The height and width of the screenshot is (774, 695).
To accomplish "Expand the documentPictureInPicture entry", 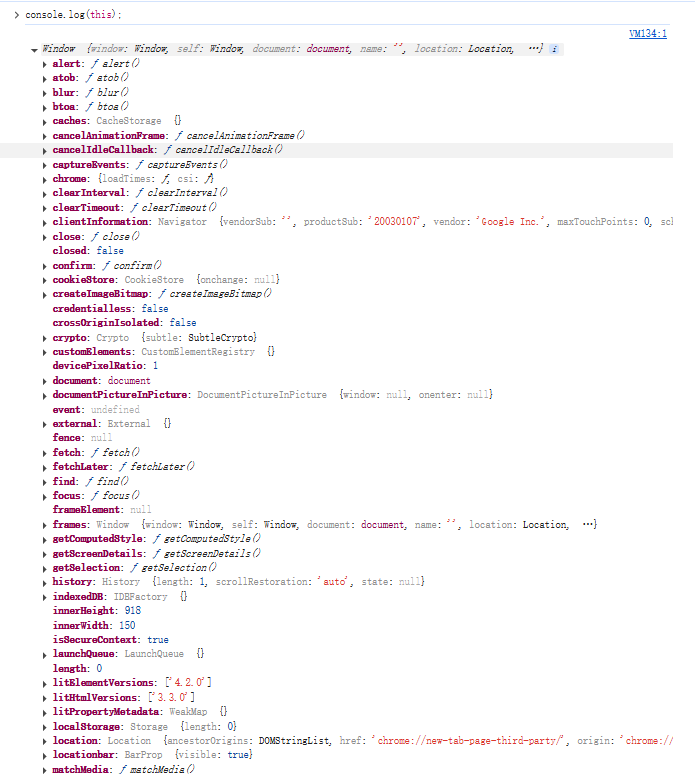I will pos(45,395).
